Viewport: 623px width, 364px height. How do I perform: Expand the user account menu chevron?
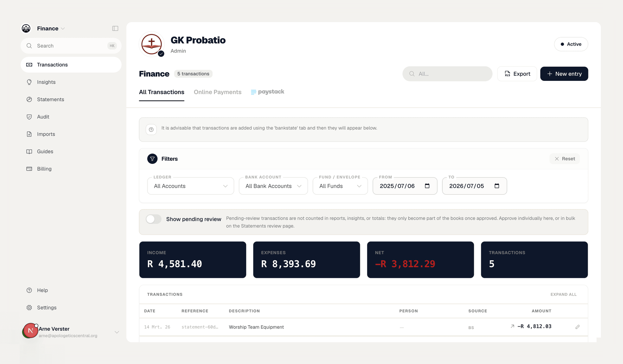(x=117, y=332)
